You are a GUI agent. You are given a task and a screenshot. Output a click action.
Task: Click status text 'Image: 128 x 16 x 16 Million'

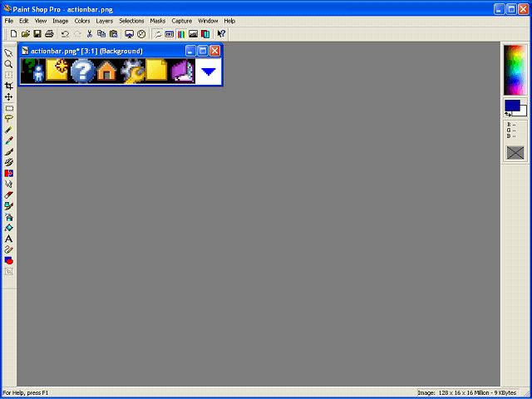pos(456,392)
